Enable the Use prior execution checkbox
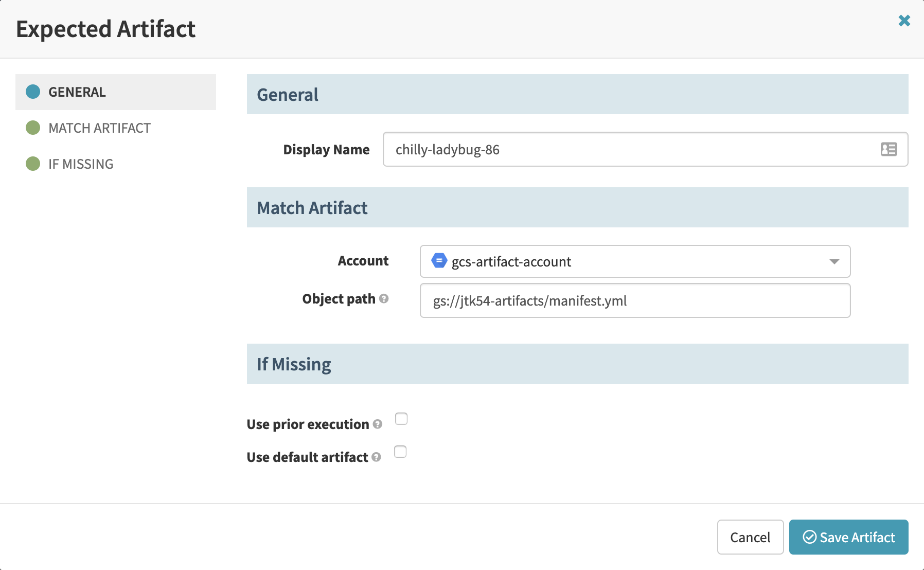Viewport: 924px width, 570px height. pyautogui.click(x=401, y=419)
